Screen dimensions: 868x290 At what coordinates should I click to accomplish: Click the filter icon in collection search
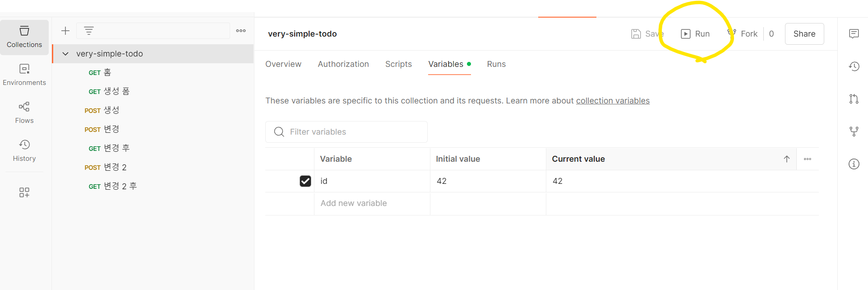click(89, 31)
